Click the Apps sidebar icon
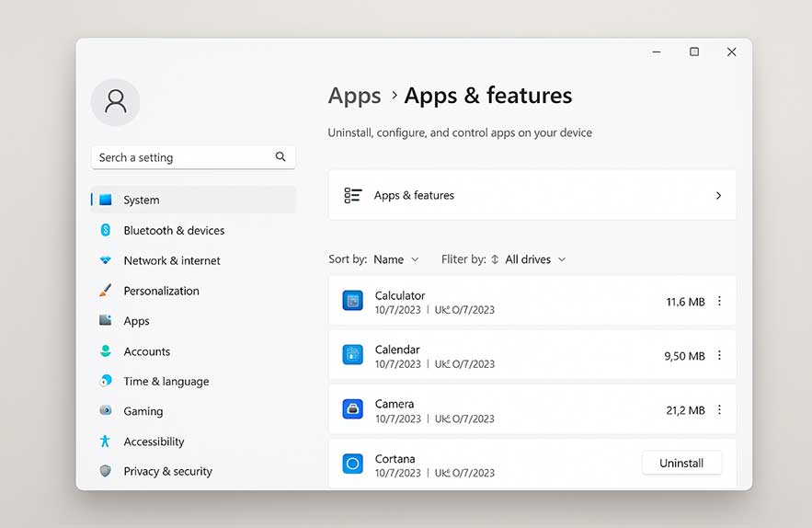The width and height of the screenshot is (812, 528). pyautogui.click(x=106, y=320)
